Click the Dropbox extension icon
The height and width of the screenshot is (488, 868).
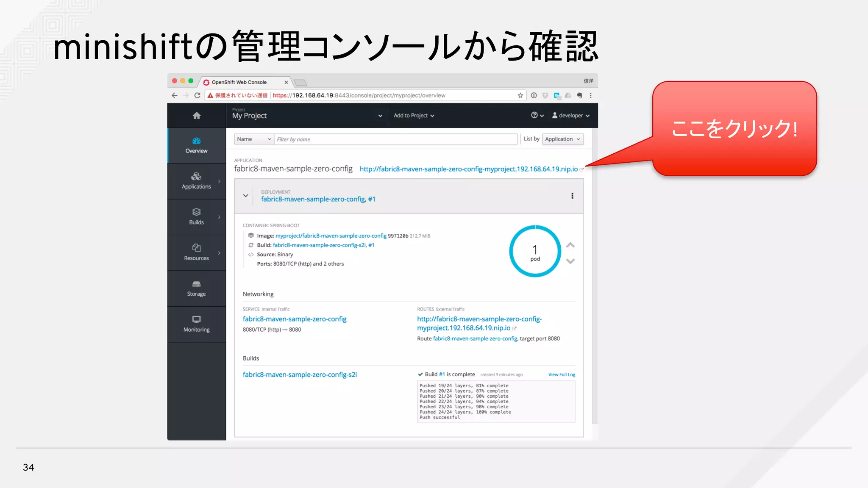545,95
